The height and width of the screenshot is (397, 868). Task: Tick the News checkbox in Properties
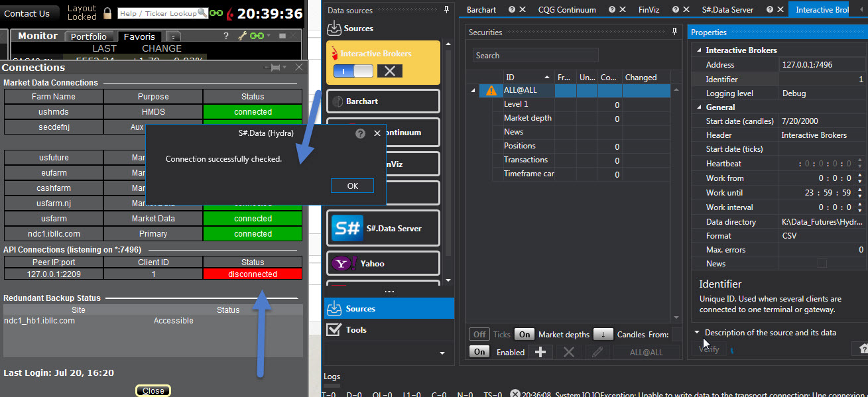[822, 264]
